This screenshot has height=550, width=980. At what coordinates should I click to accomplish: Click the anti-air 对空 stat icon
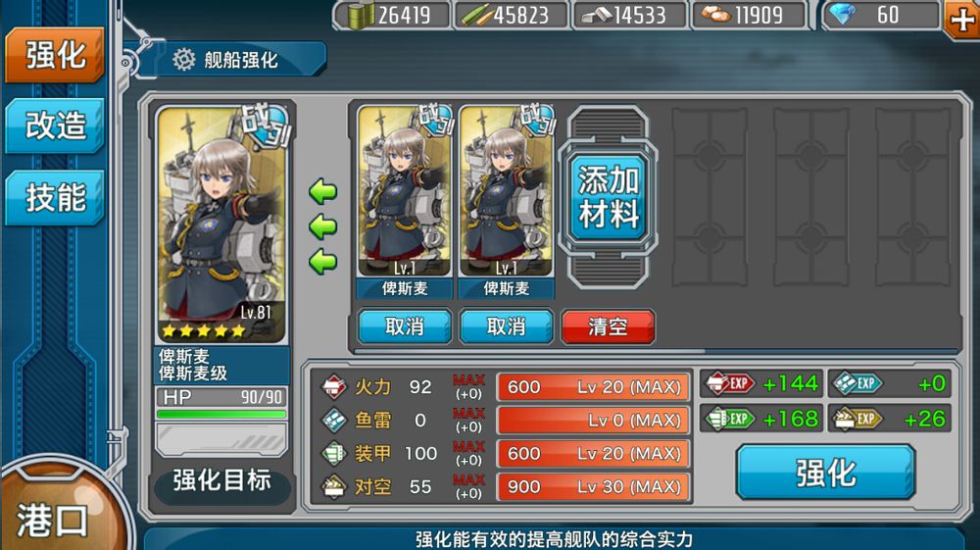(334, 486)
